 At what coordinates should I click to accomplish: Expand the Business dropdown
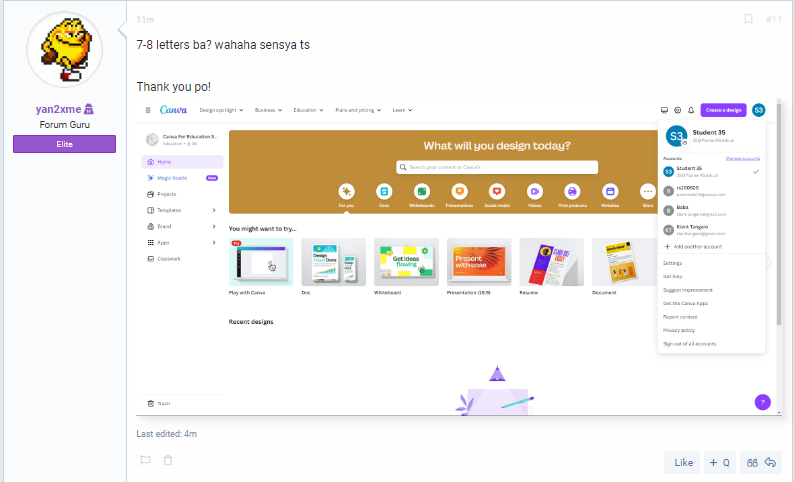click(x=268, y=110)
